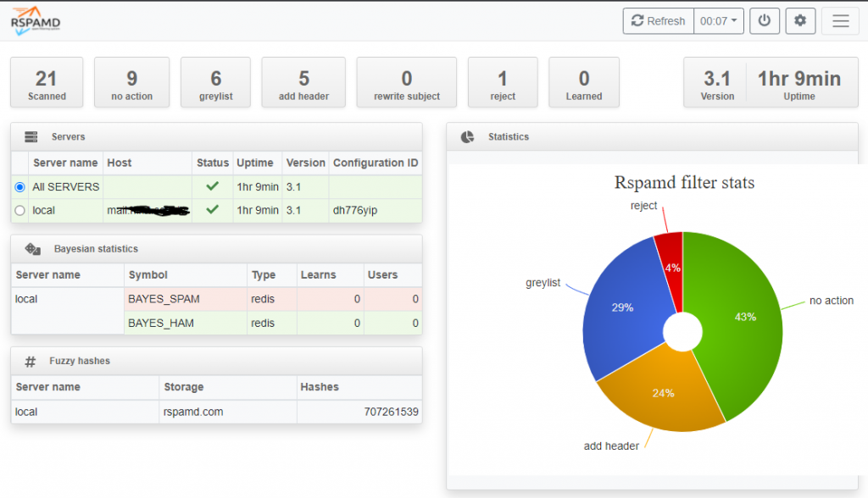Screen dimensions: 868x498
Task: Click the 0 Learned stat box
Action: click(584, 82)
